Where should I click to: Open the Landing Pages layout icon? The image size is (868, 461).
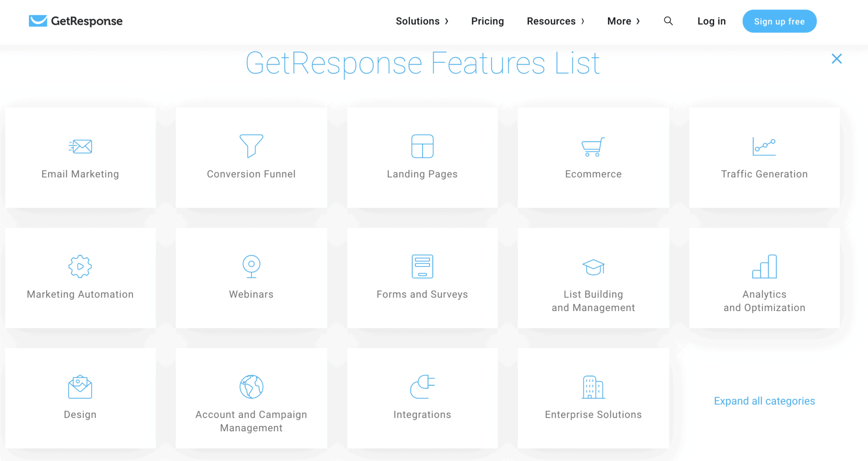pyautogui.click(x=422, y=146)
